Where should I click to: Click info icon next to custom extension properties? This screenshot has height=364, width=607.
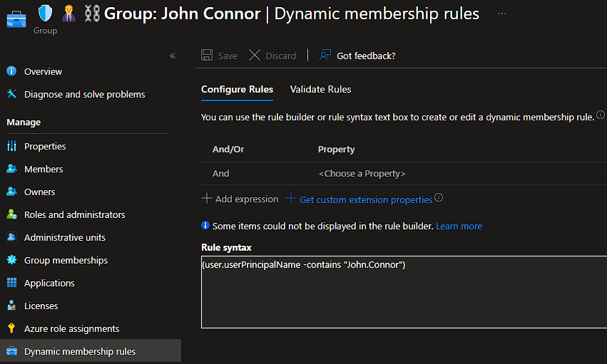point(439,197)
